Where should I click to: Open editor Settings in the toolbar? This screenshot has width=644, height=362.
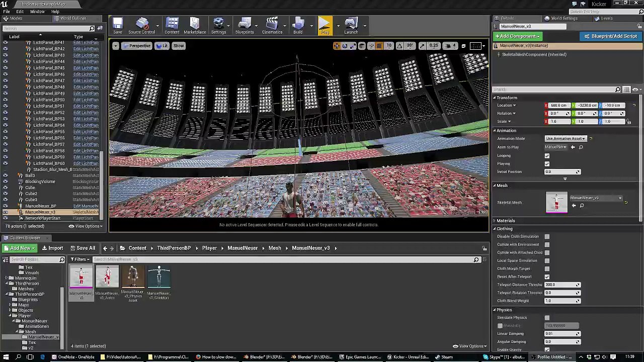click(218, 26)
